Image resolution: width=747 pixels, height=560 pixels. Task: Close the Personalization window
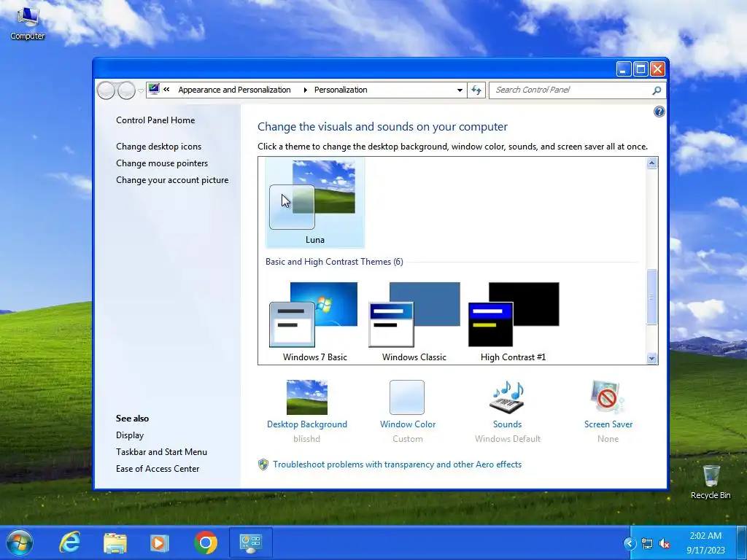tap(657, 69)
